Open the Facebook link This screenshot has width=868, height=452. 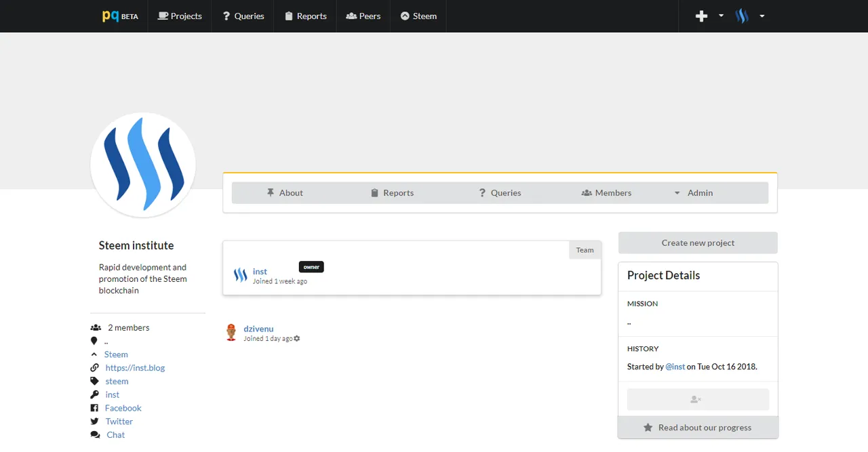(x=123, y=408)
